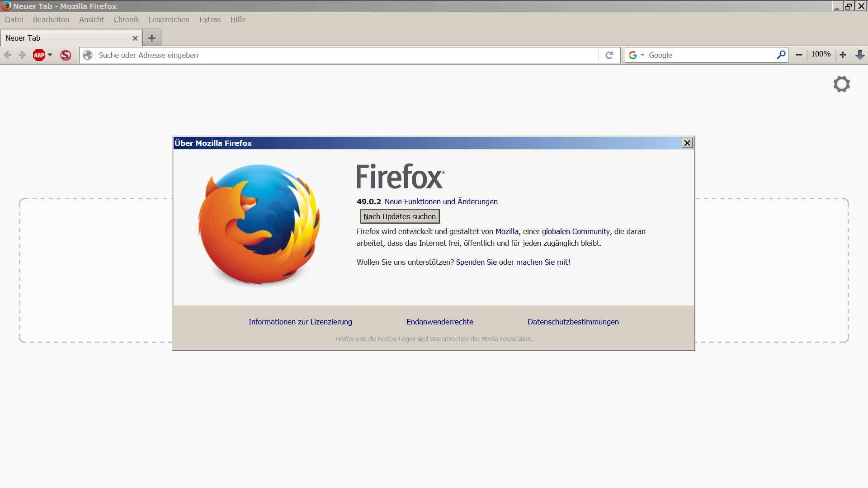
Task: Expand the Google search engine dropdown
Action: coord(637,55)
